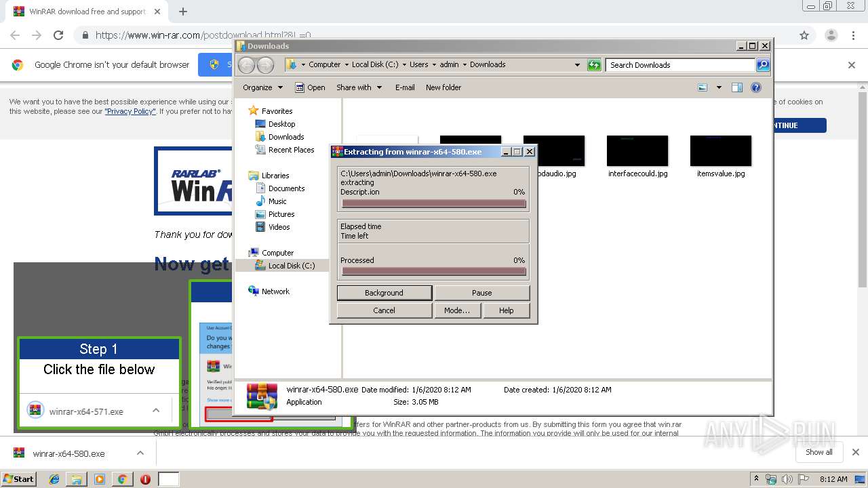Open Chrome profile icon
The image size is (868, 488).
pyautogui.click(x=831, y=35)
